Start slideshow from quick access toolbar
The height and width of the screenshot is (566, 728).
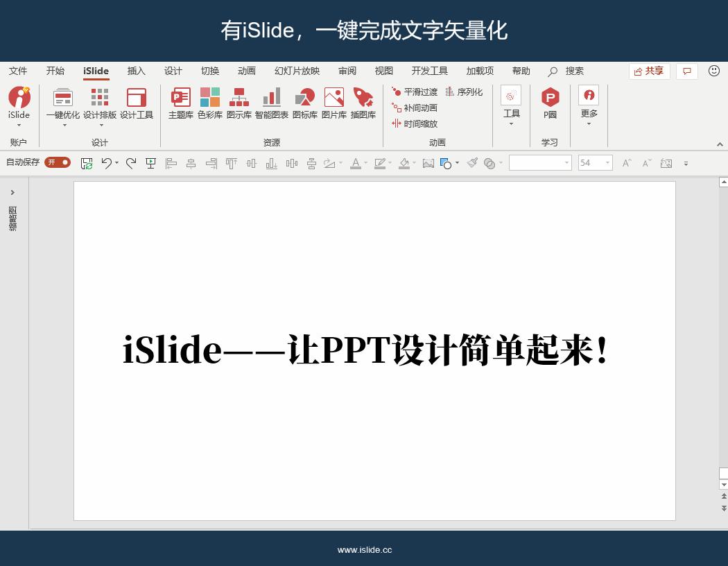point(151,164)
